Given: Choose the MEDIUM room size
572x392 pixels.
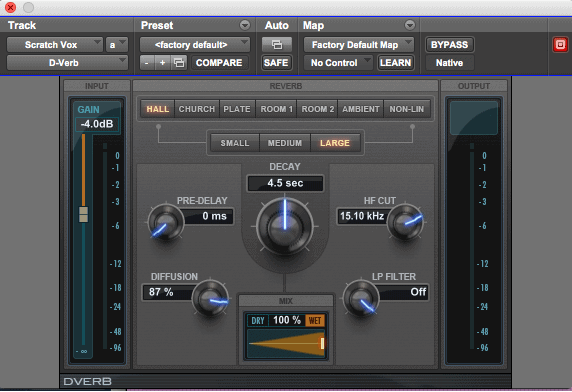Looking at the screenshot, I should (285, 143).
